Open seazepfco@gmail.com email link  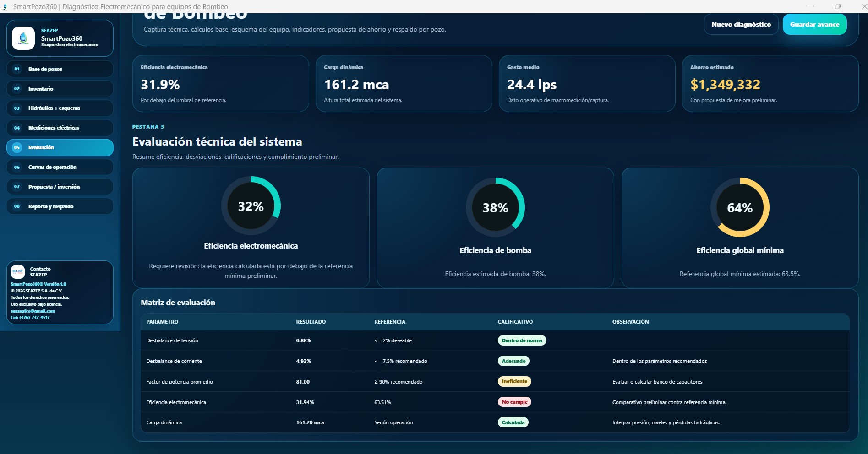[33, 311]
